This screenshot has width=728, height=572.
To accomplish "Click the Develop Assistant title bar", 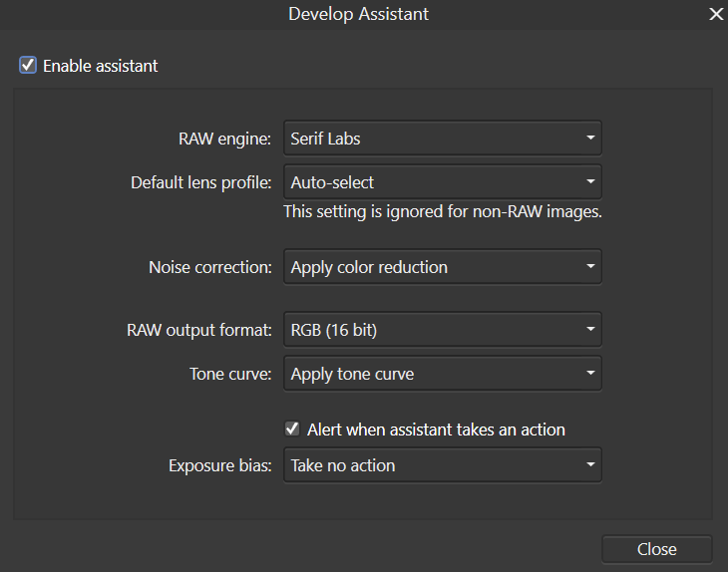I will 358,14.
